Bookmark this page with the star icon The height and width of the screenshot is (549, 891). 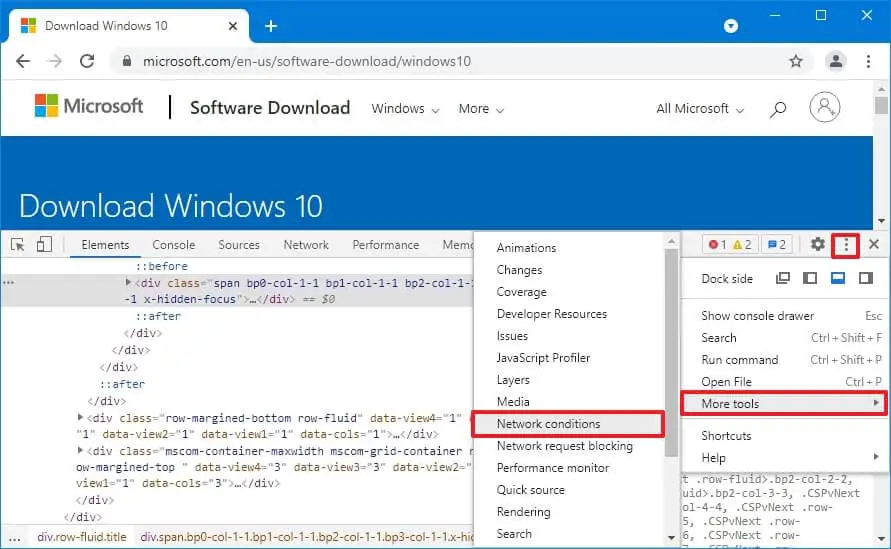796,61
